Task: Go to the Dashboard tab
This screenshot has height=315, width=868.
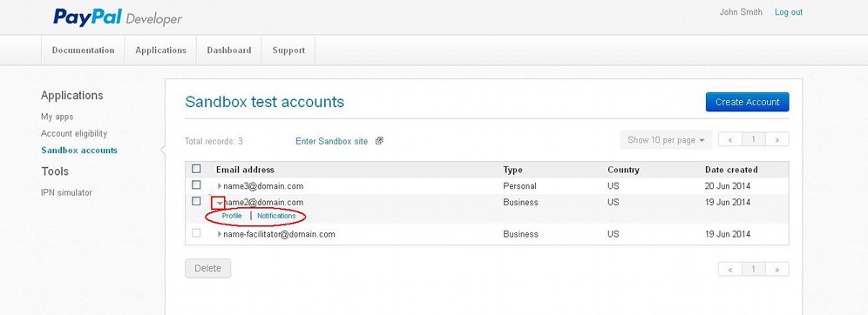Action: [x=229, y=50]
